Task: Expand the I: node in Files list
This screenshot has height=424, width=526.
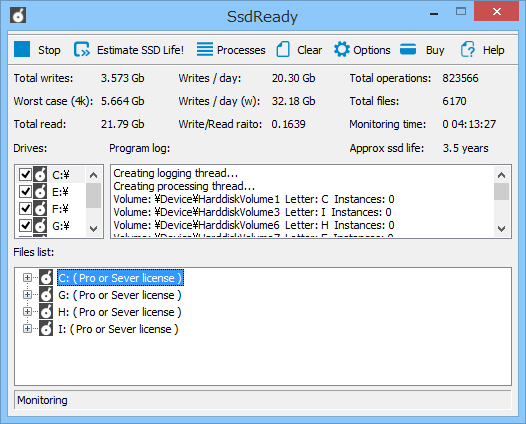Action: point(27,329)
